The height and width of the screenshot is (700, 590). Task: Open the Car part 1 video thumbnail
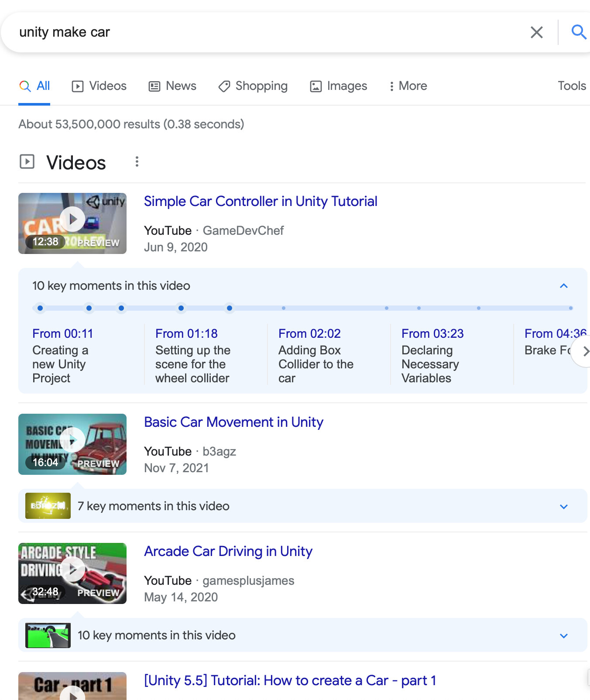point(72,686)
